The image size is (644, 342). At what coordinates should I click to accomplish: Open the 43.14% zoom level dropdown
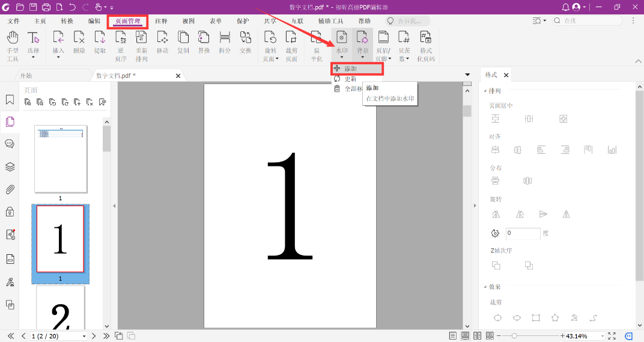click(603, 336)
